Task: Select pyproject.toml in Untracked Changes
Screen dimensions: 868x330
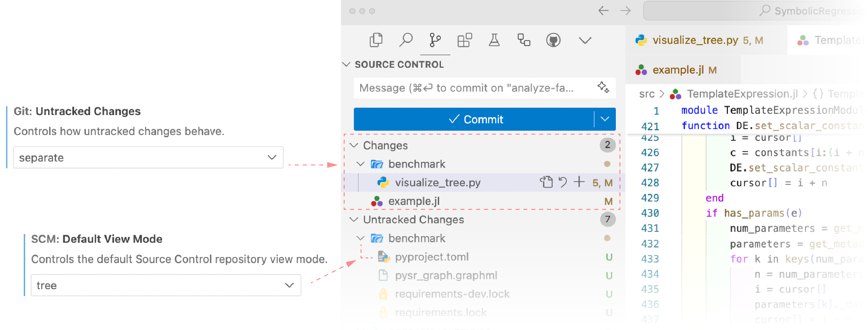Action: point(431,257)
